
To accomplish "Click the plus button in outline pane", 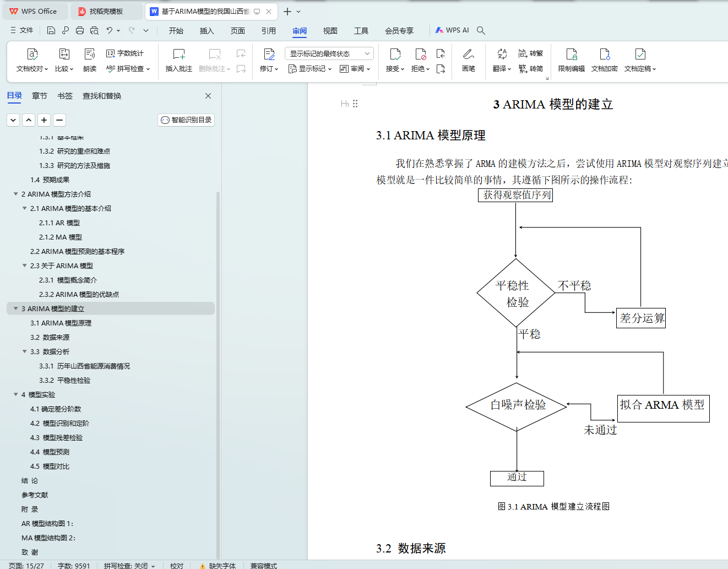I will [44, 120].
